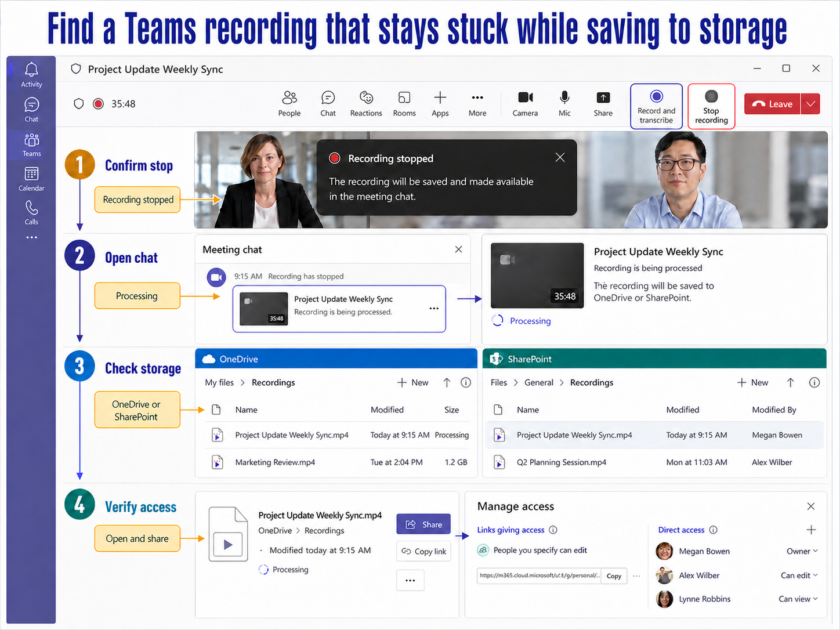This screenshot has width=840, height=630.
Task: Open breakout Rooms
Action: (x=404, y=104)
